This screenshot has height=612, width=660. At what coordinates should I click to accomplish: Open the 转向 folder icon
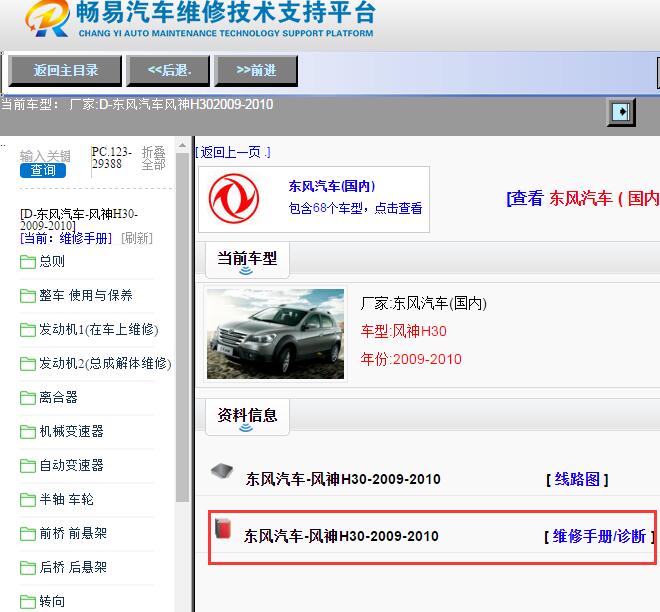click(x=28, y=601)
